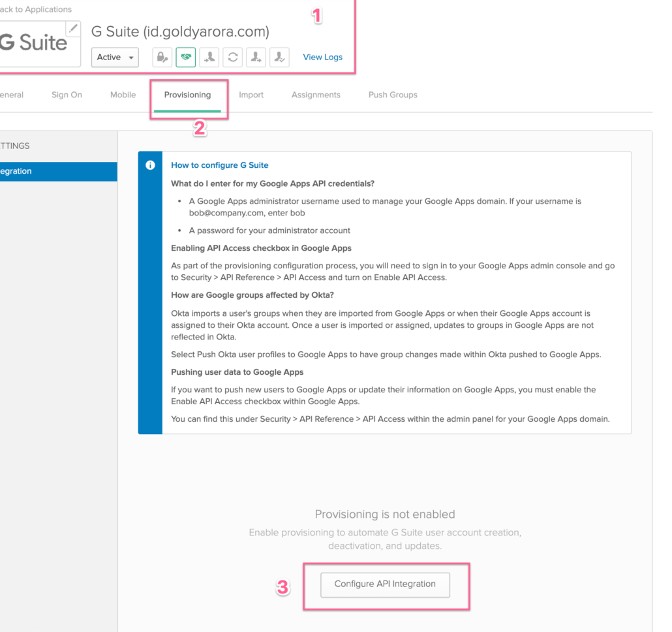672x632 pixels.
Task: Click 'Pushing user data to Google Apps' heading
Action: point(237,372)
